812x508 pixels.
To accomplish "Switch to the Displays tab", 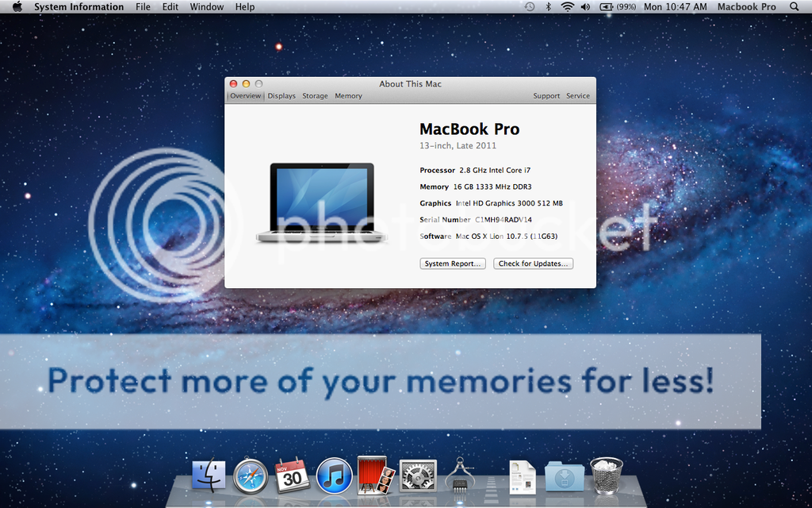I will [282, 96].
